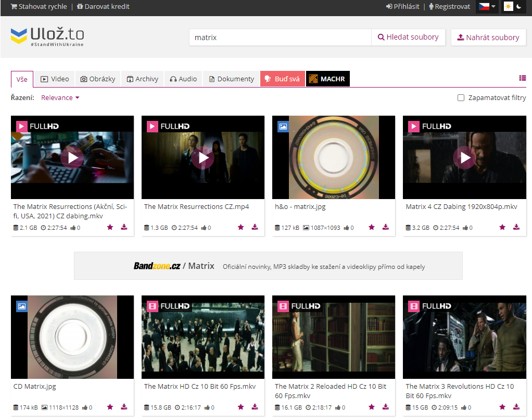Download the h&o - matrix.jpg file
Image resolution: width=532 pixels, height=420 pixels.
point(385,227)
